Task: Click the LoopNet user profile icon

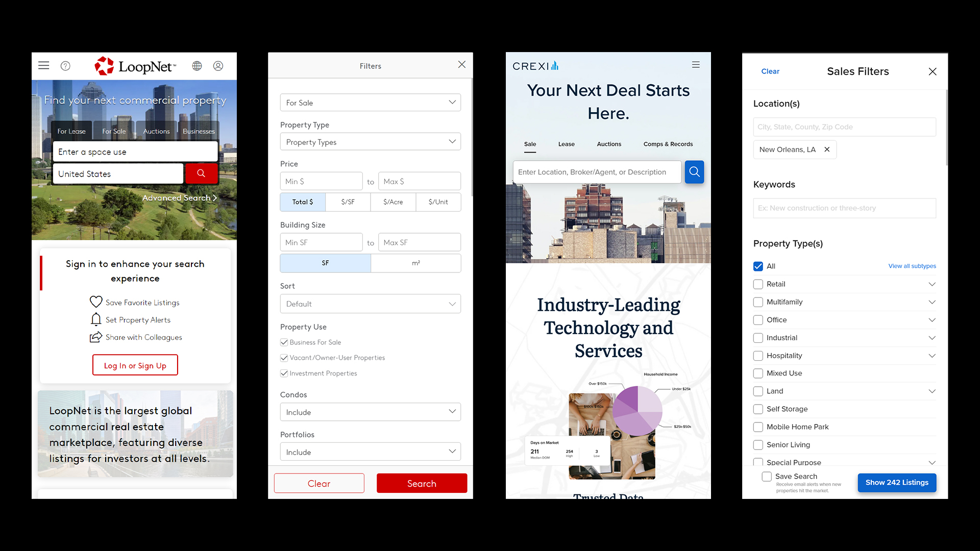Action: (219, 65)
